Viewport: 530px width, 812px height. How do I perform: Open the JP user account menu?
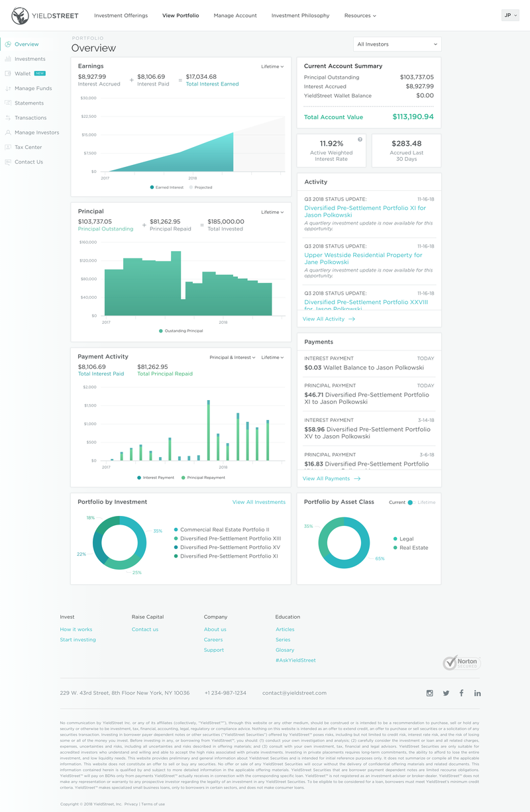coord(510,15)
